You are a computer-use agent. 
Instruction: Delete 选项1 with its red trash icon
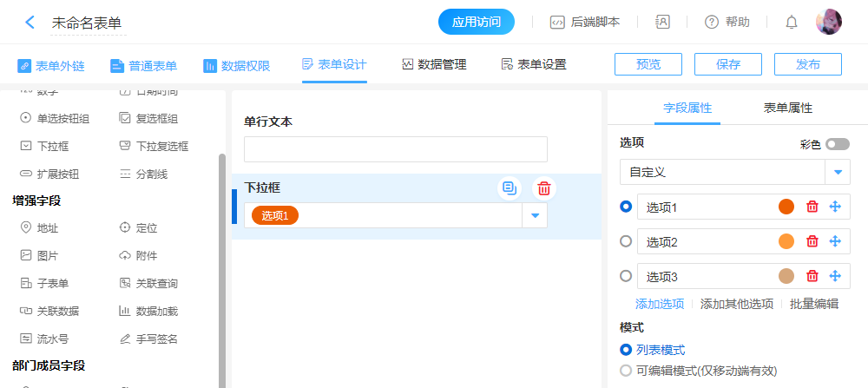point(812,207)
